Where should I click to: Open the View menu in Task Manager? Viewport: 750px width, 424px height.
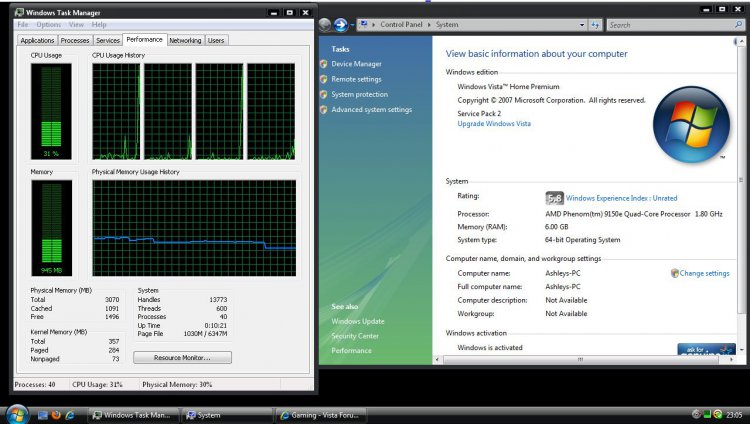76,24
